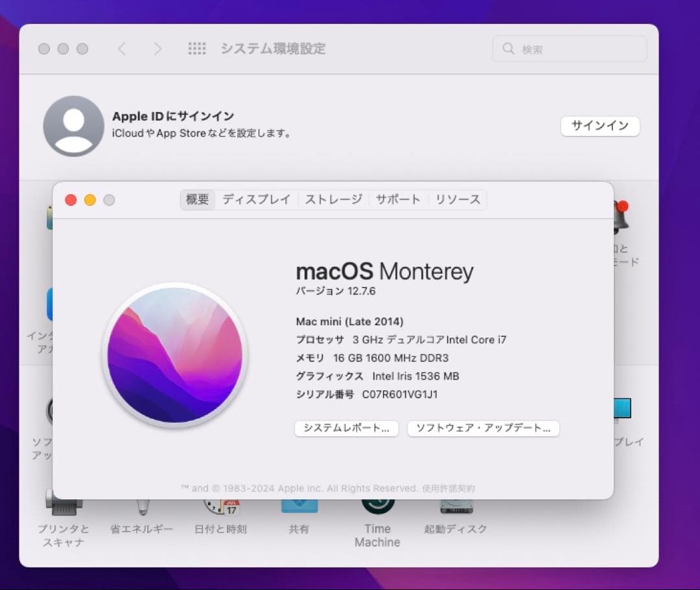Click the magnifying glass in the search field
The width and height of the screenshot is (700, 590).
pos(508,49)
